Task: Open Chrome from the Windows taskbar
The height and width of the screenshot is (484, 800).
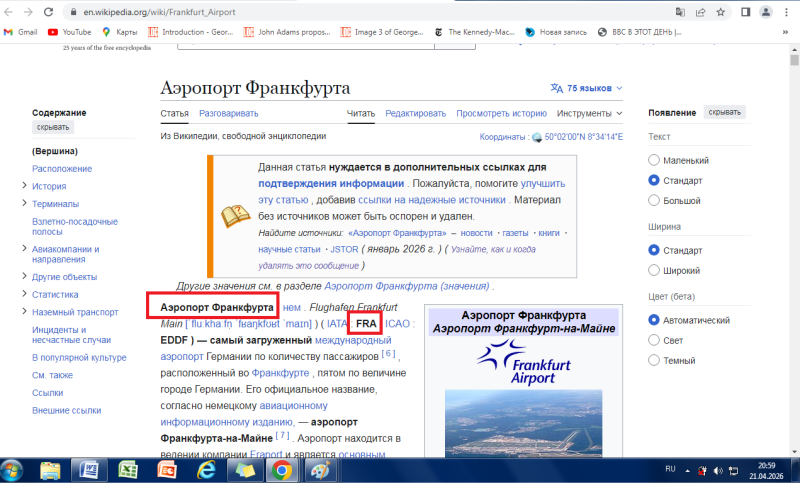Action: pos(282,468)
